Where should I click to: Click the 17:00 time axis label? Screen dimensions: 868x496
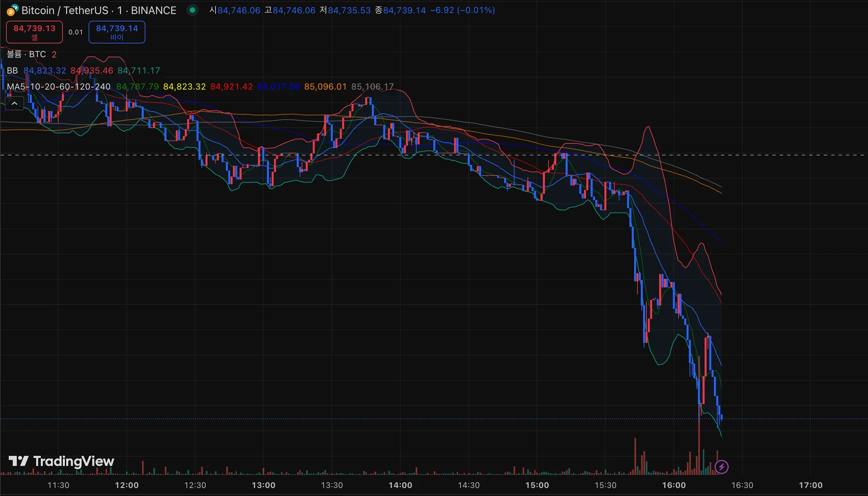(x=811, y=485)
